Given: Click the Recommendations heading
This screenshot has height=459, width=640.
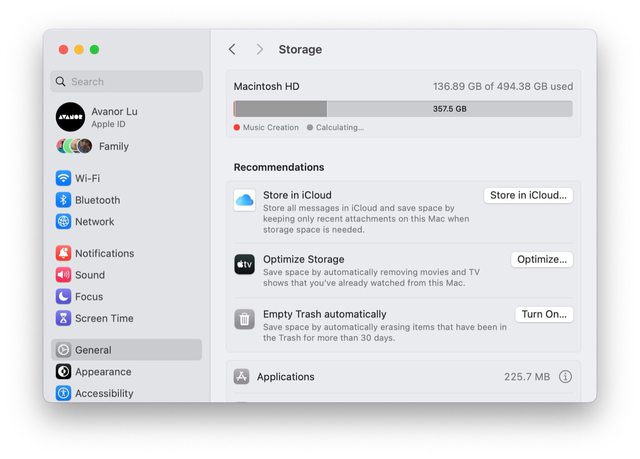Looking at the screenshot, I should tap(279, 167).
